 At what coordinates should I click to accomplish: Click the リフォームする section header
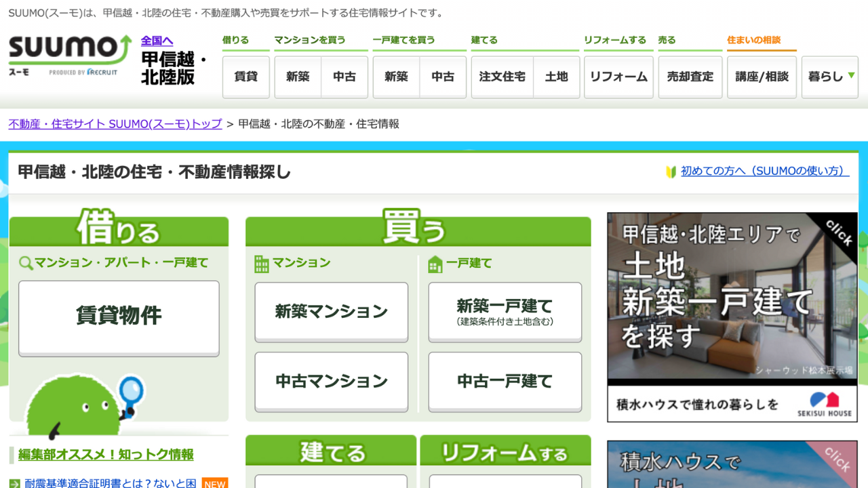pyautogui.click(x=505, y=451)
